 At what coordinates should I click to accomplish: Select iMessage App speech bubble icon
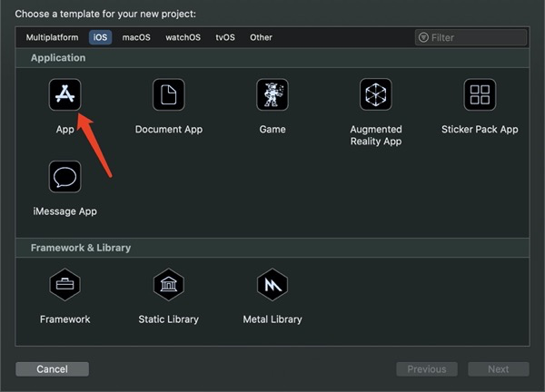[65, 177]
